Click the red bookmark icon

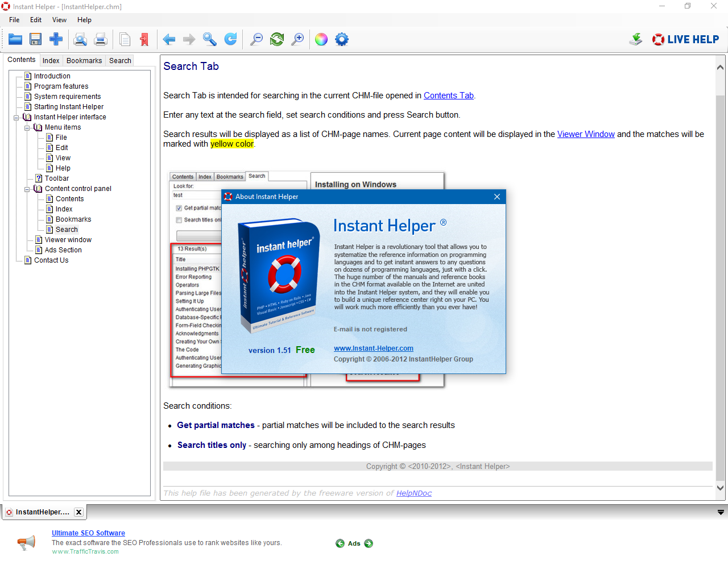[144, 39]
